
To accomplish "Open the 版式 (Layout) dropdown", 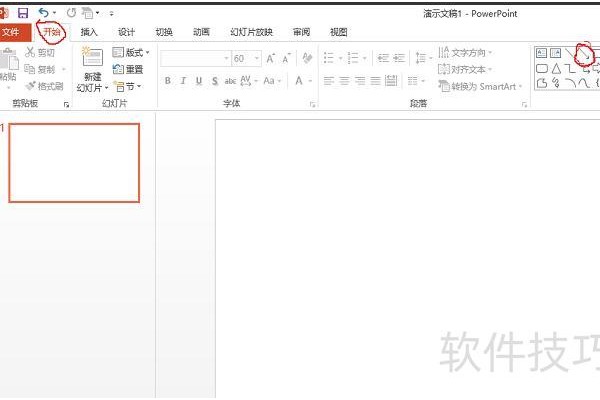I will [131, 52].
